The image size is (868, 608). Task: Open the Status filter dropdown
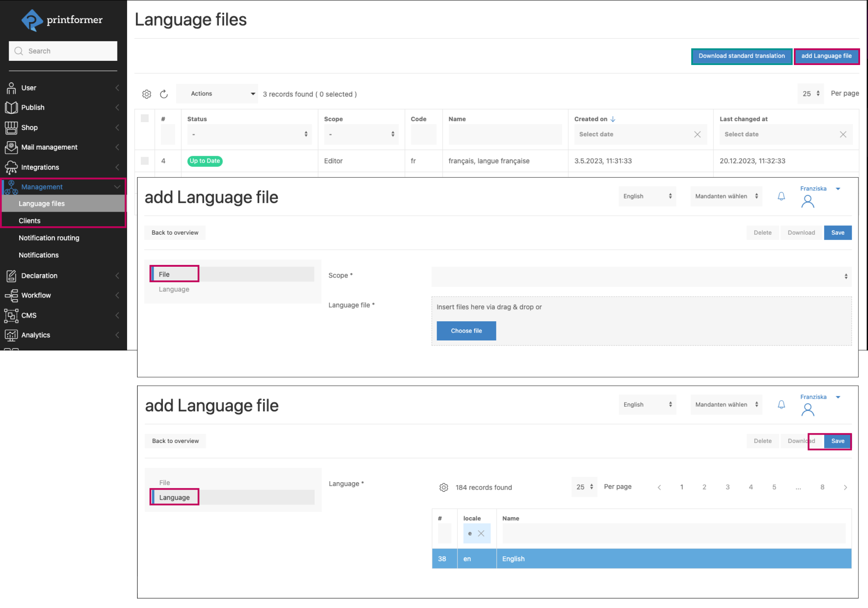pyautogui.click(x=249, y=134)
